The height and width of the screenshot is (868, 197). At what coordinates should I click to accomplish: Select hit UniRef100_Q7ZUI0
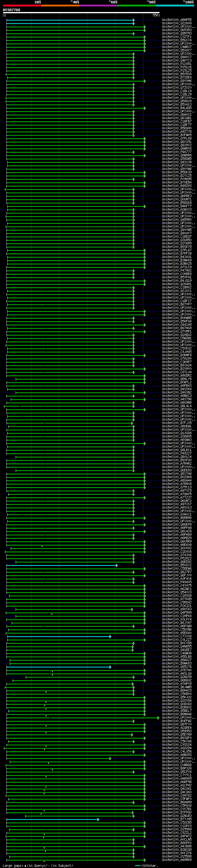click(x=177, y=88)
